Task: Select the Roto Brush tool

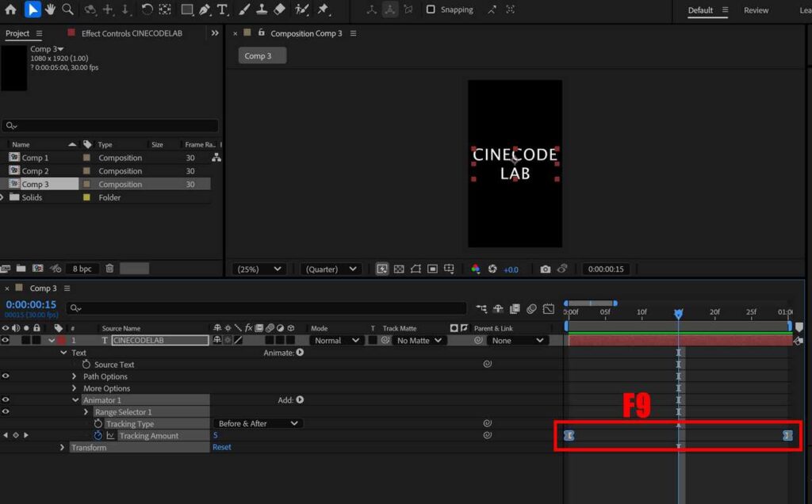Action: click(301, 10)
